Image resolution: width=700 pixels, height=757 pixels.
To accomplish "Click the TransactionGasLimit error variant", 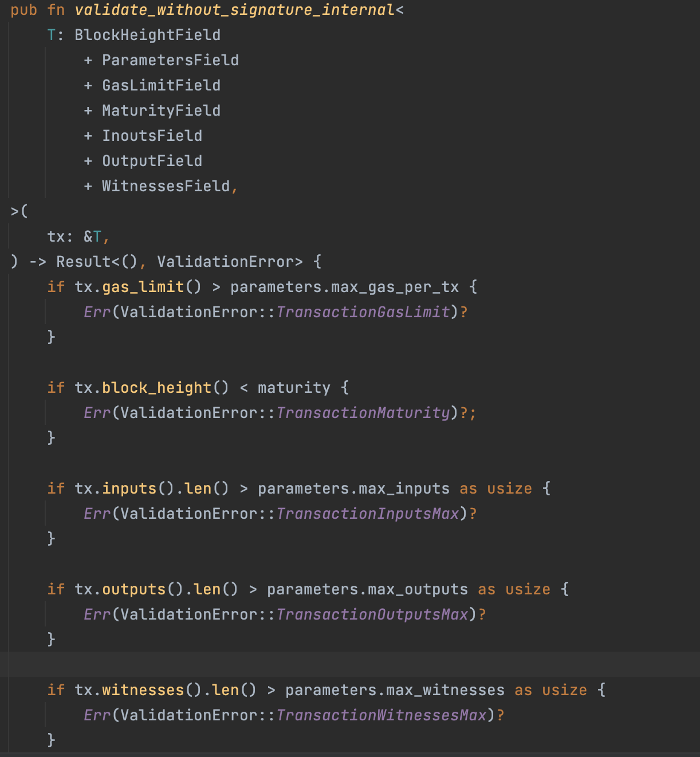I will pos(363,312).
